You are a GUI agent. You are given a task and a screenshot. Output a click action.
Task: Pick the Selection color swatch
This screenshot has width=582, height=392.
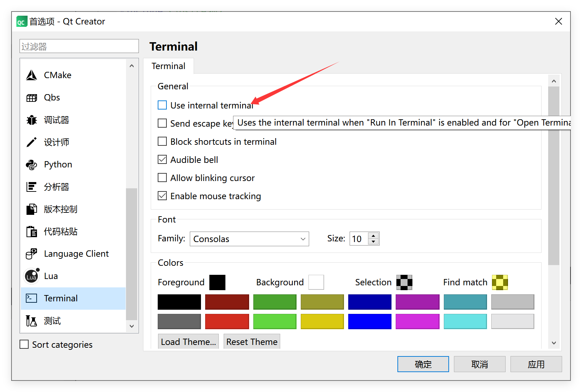[404, 282]
